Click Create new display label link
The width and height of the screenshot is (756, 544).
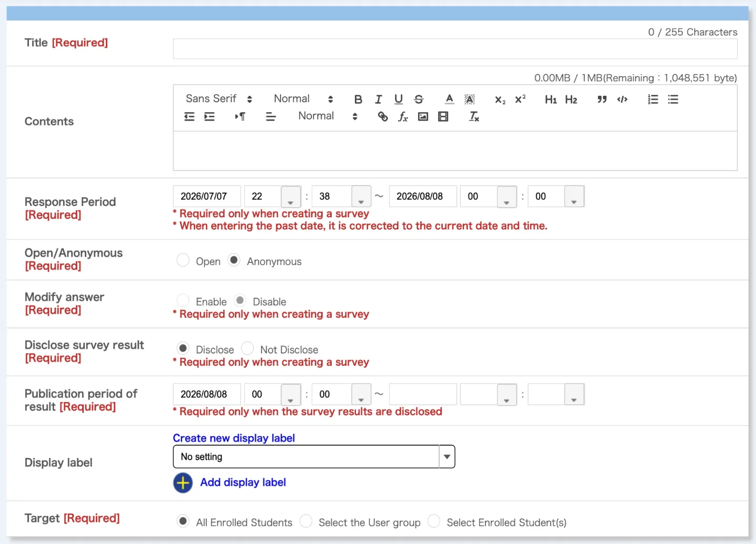(234, 438)
